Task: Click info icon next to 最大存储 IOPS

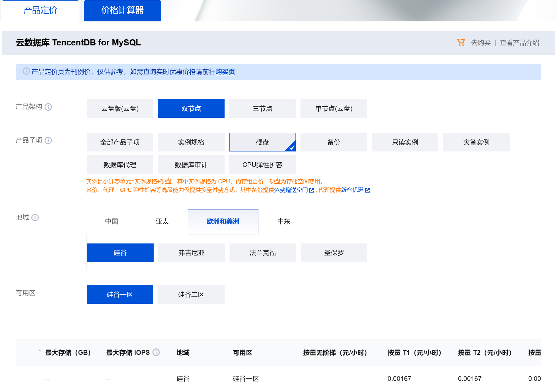Action: click(x=156, y=352)
